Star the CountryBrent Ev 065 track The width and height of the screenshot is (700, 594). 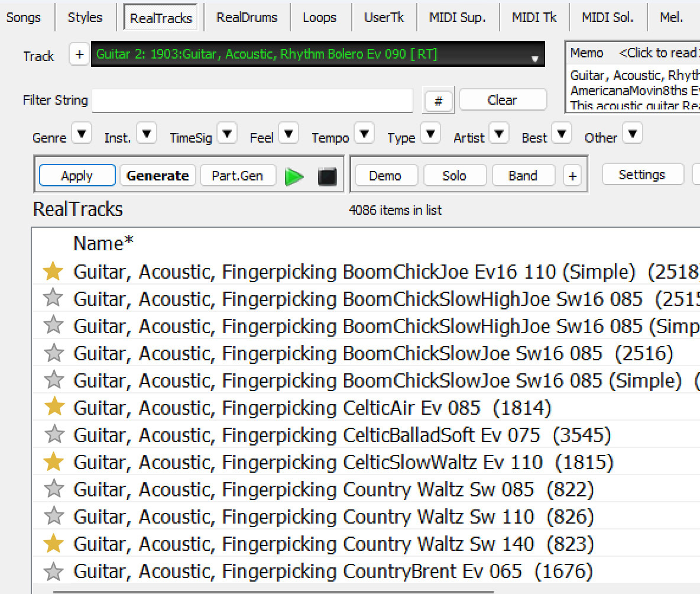click(53, 572)
